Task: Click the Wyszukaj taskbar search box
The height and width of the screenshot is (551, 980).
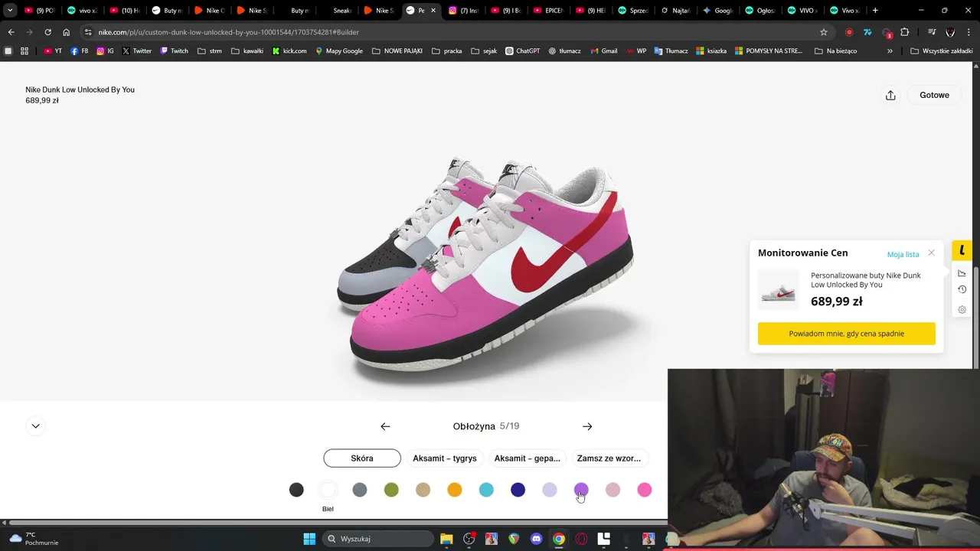Action: click(379, 539)
